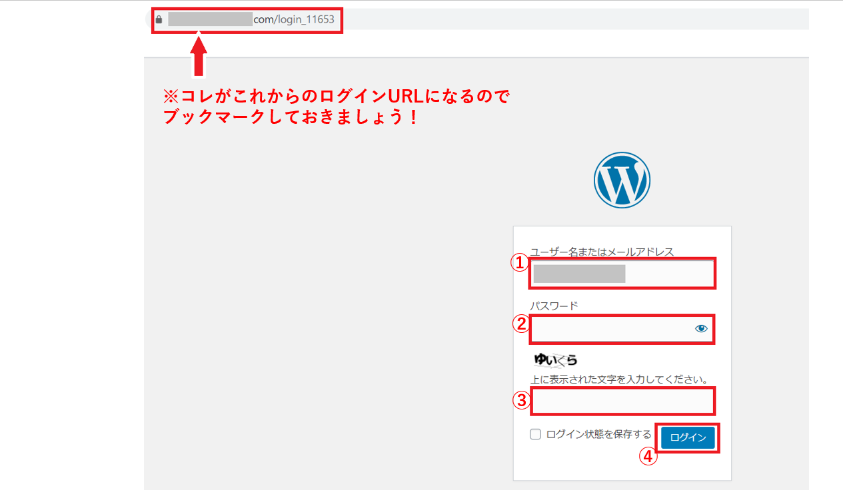Click the ログイン button

[688, 437]
